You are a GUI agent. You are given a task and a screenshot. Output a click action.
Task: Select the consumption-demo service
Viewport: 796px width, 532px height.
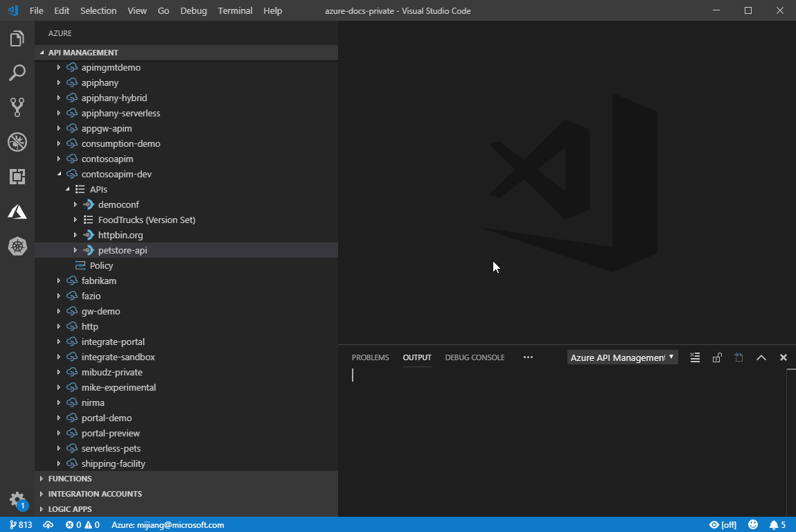pyautogui.click(x=186, y=143)
